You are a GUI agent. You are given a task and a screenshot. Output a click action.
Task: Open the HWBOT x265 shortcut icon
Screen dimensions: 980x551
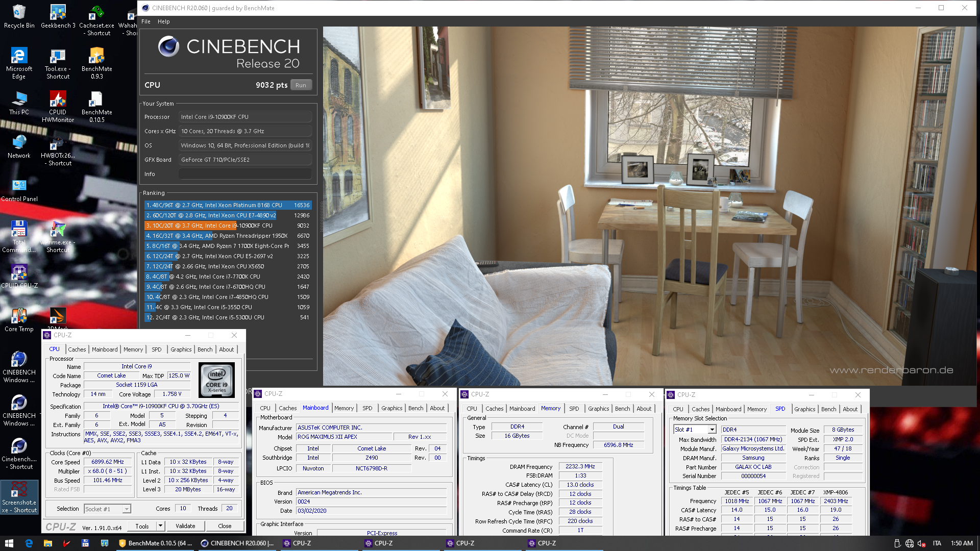pos(58,150)
